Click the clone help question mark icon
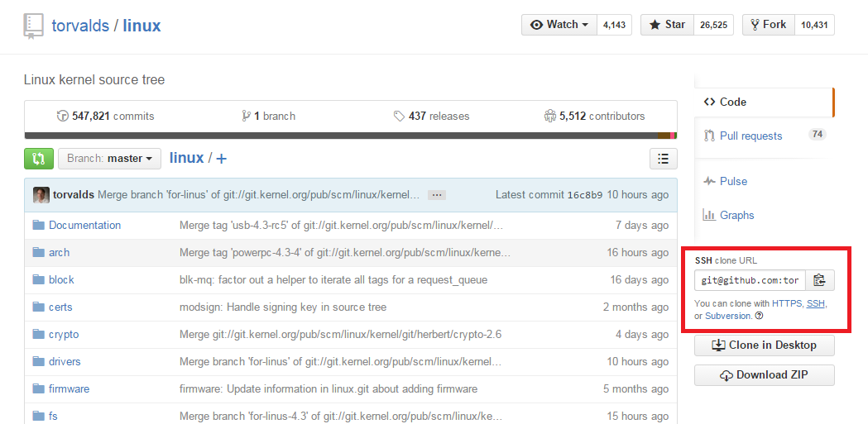This screenshot has height=424, width=868. [759, 316]
